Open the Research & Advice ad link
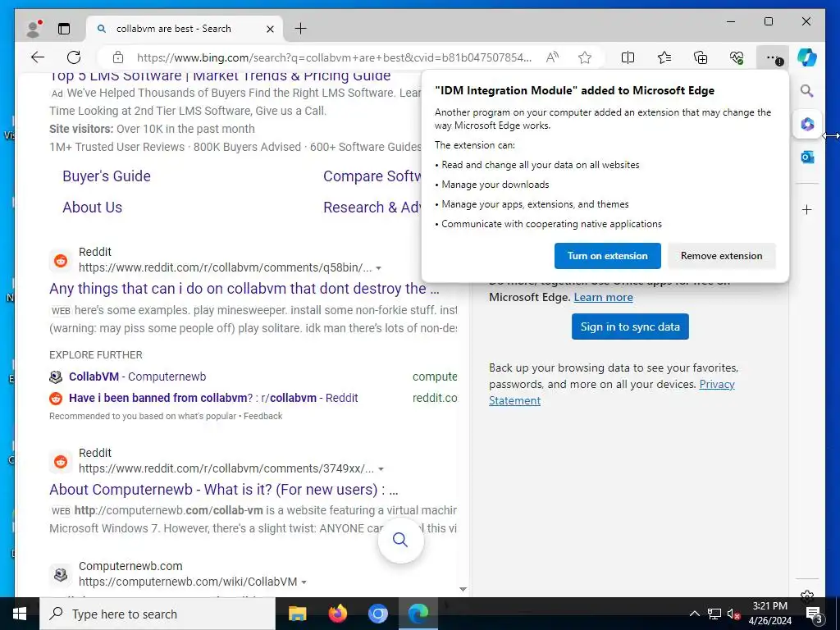Viewport: 840px width, 630px height. [x=372, y=208]
